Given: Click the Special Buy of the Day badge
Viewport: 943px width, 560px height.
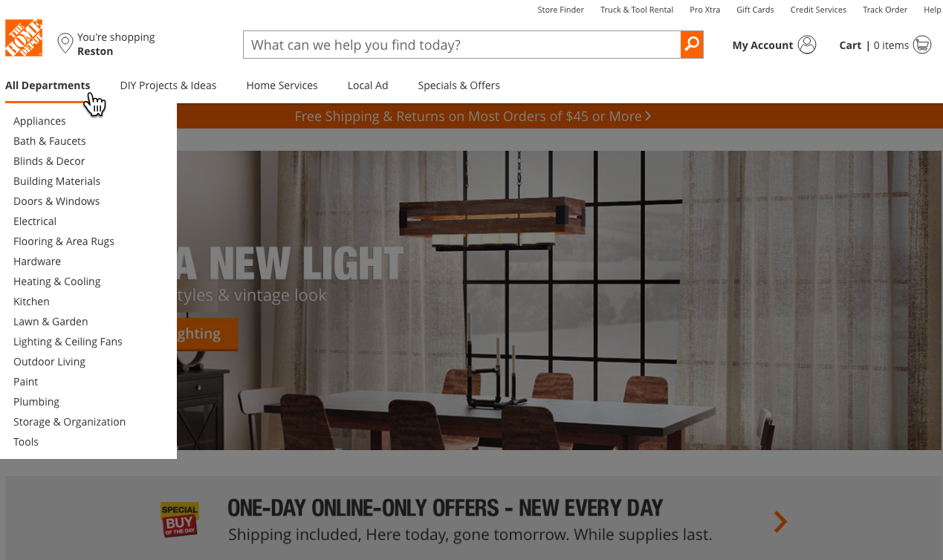Looking at the screenshot, I should [x=180, y=520].
